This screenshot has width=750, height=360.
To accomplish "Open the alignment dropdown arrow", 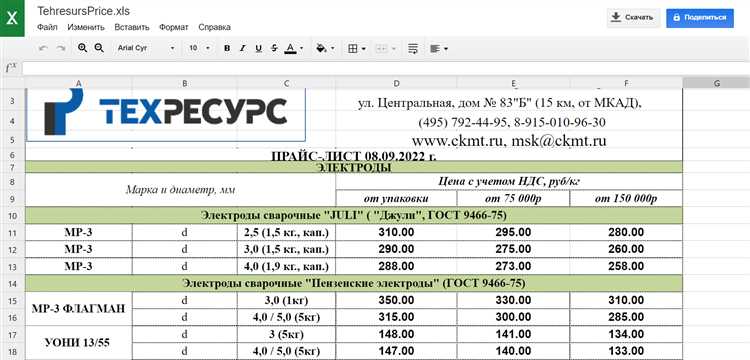I will (446, 48).
